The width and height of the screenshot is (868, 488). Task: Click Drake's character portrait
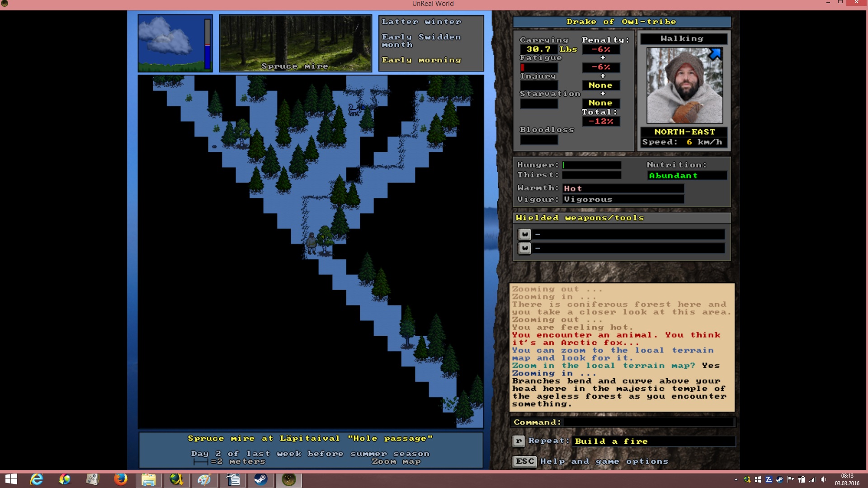pyautogui.click(x=684, y=85)
